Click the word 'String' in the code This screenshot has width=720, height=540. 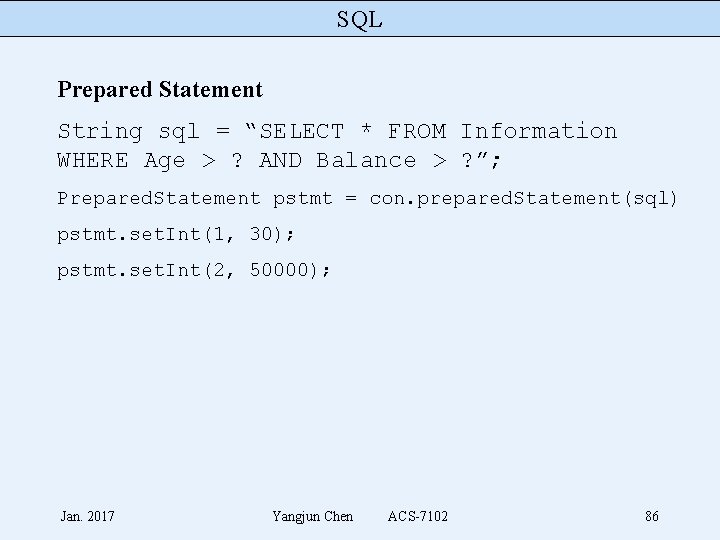(100, 131)
